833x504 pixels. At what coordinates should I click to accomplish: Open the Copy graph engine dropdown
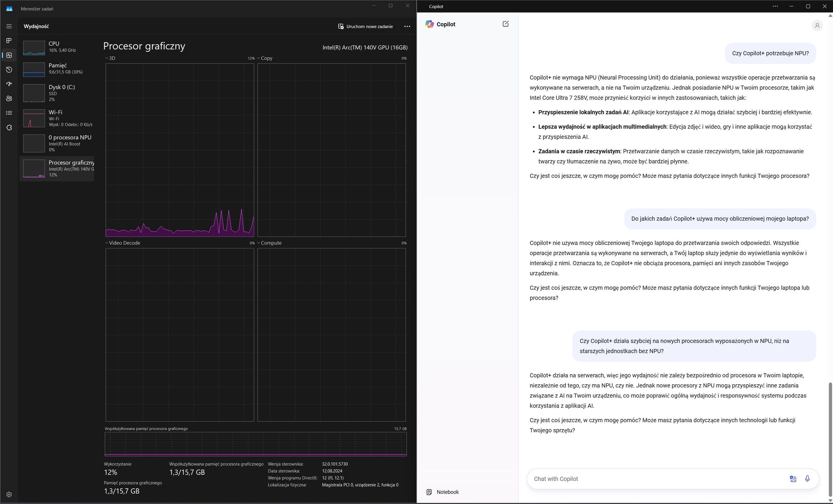[265, 58]
